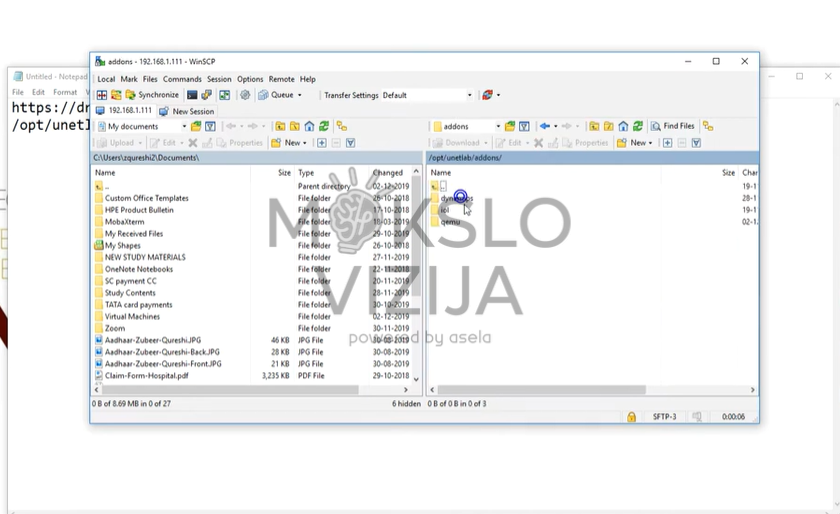
Task: Click the Compare Directories icon in main toolbar
Action: [x=102, y=95]
